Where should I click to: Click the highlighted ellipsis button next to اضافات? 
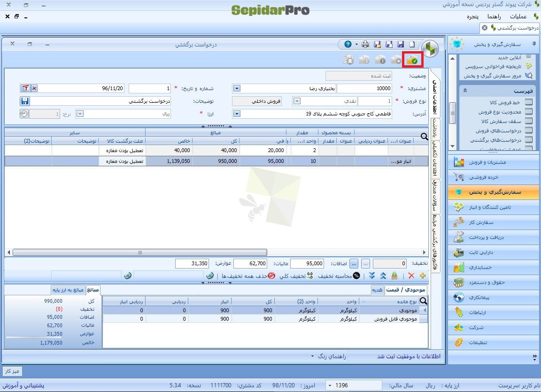[354, 264]
